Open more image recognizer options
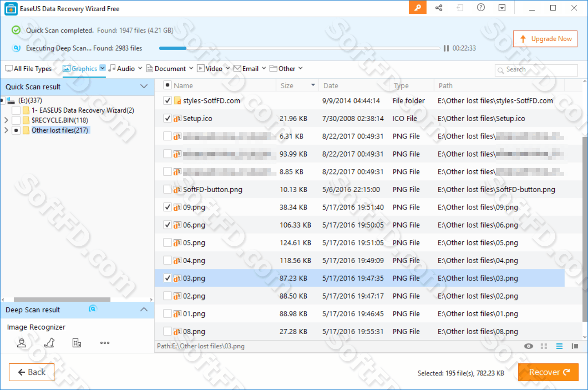Screen dimensions: 588x390 click(x=105, y=343)
